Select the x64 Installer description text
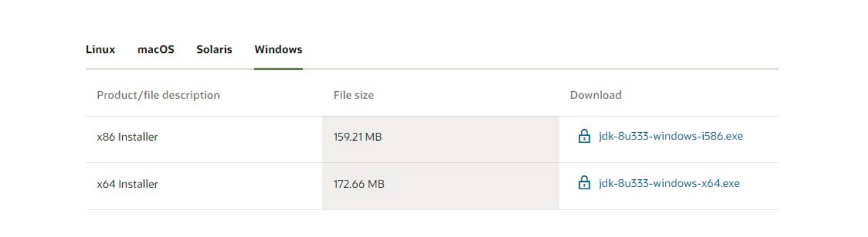868x237 pixels. point(127,184)
